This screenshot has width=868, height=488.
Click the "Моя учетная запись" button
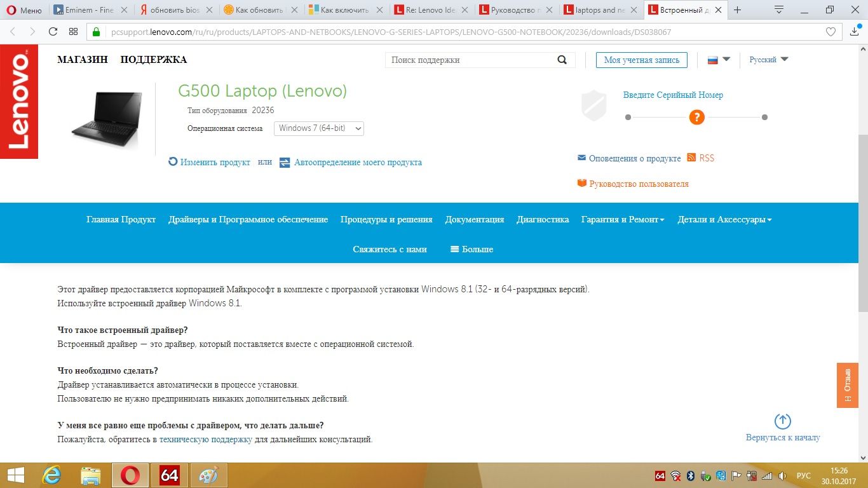642,60
